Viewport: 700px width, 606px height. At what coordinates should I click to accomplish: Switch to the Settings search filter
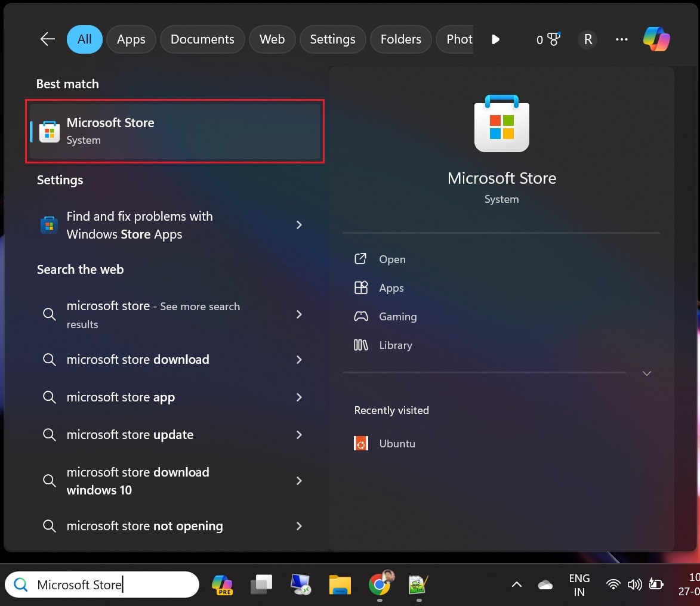pos(332,39)
